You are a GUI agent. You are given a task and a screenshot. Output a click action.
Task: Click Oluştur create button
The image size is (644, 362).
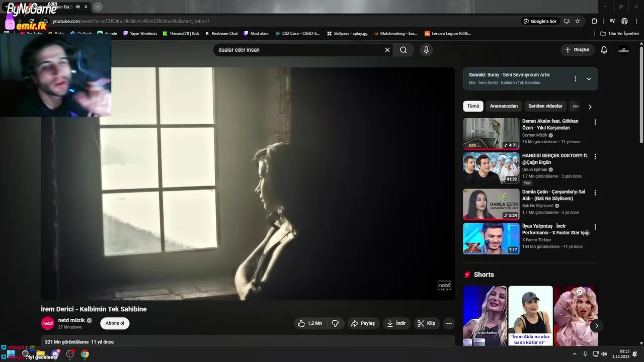pyautogui.click(x=577, y=50)
